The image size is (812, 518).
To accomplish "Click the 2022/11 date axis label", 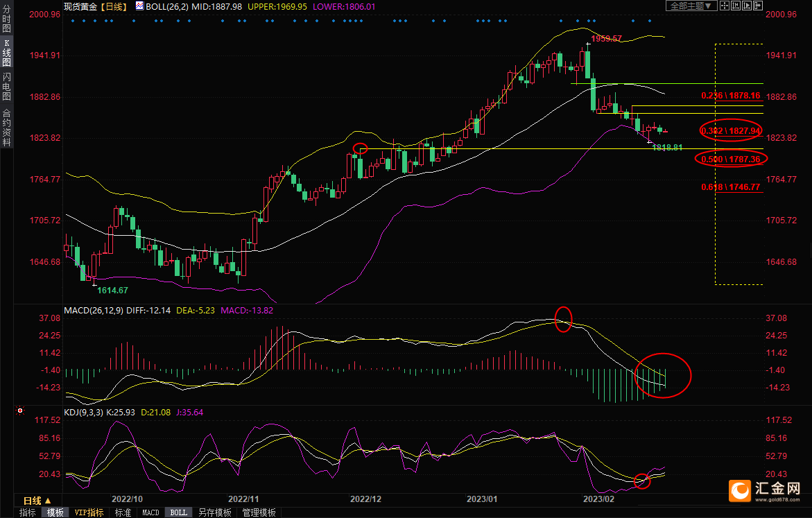I will (243, 499).
